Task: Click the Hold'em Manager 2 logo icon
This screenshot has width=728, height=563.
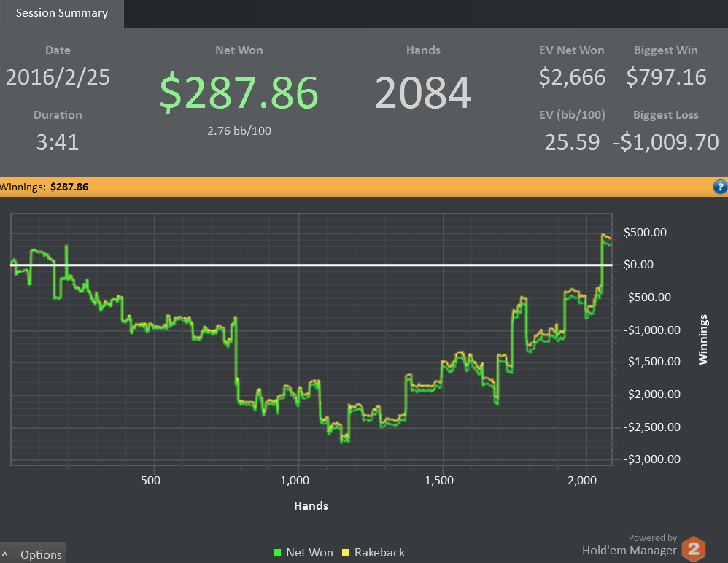Action: (x=694, y=549)
